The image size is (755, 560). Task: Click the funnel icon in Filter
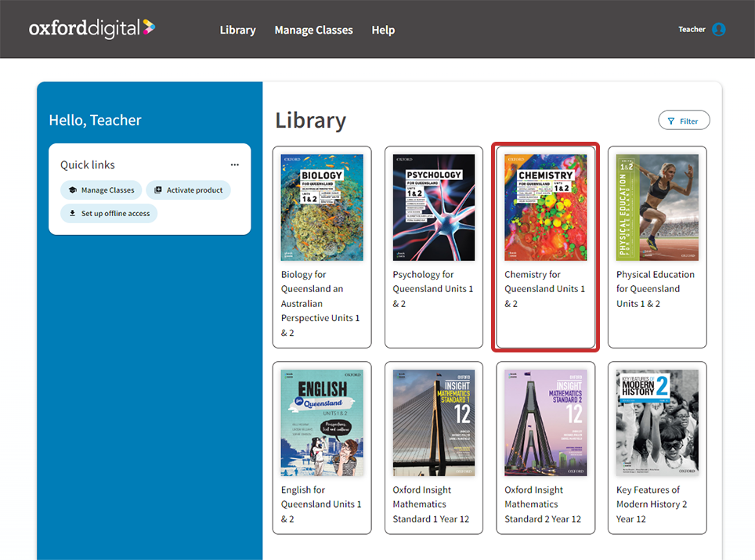point(671,121)
